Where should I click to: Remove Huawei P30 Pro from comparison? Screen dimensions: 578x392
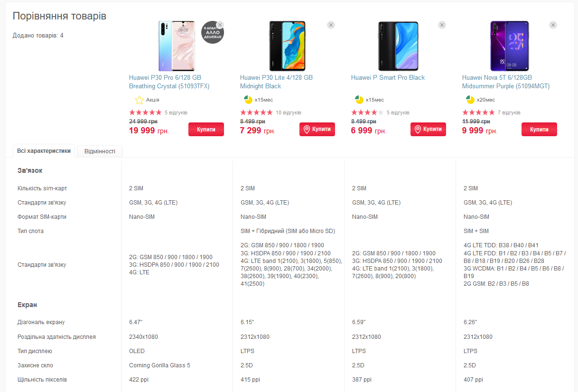[x=220, y=25]
